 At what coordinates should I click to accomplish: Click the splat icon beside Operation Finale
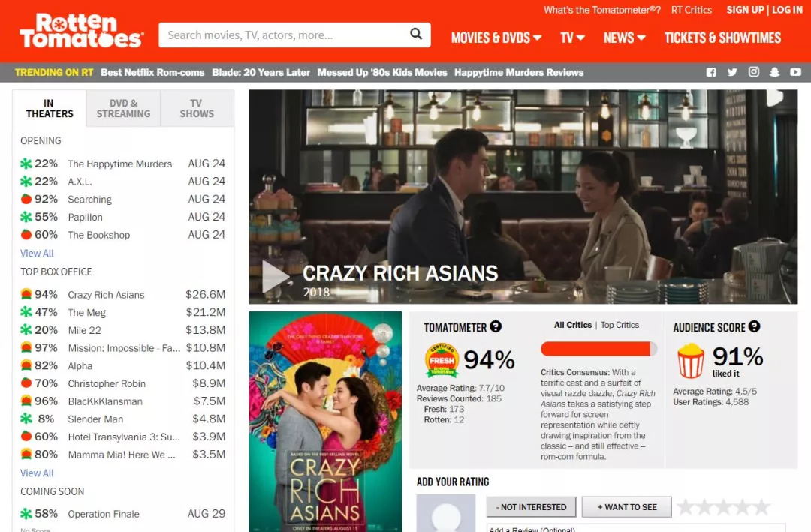pyautogui.click(x=26, y=514)
